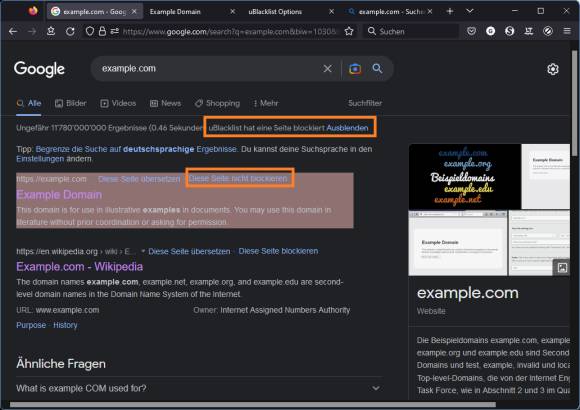Open the site permissions icon in the address bar
The width and height of the screenshot is (580, 410).
114,31
